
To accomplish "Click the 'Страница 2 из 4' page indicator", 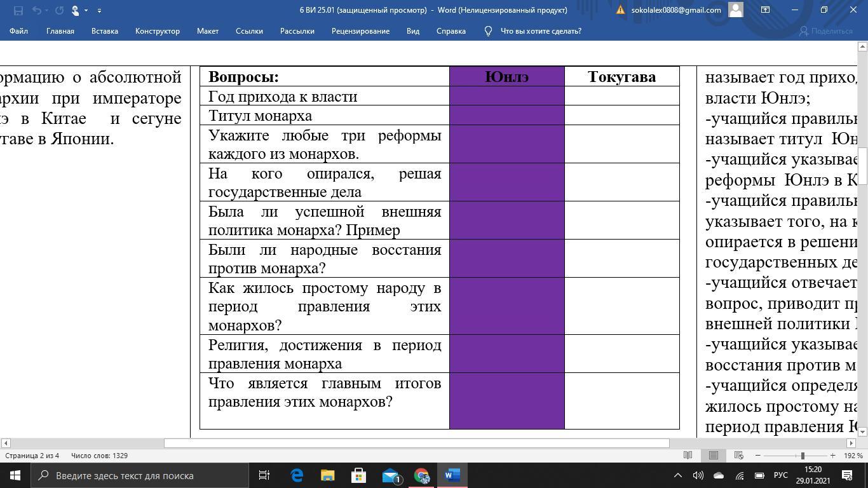I will (32, 456).
